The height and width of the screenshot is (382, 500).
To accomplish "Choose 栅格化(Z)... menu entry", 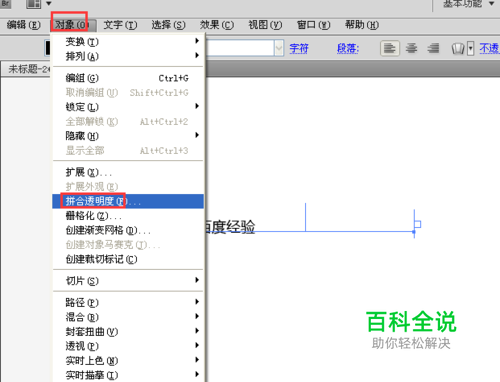I will click(x=128, y=216).
